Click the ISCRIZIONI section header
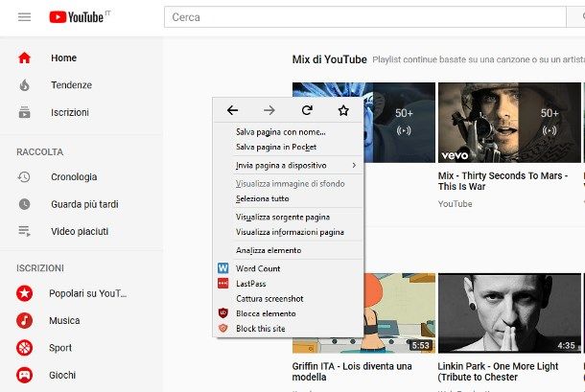The width and height of the screenshot is (585, 392). pos(40,267)
